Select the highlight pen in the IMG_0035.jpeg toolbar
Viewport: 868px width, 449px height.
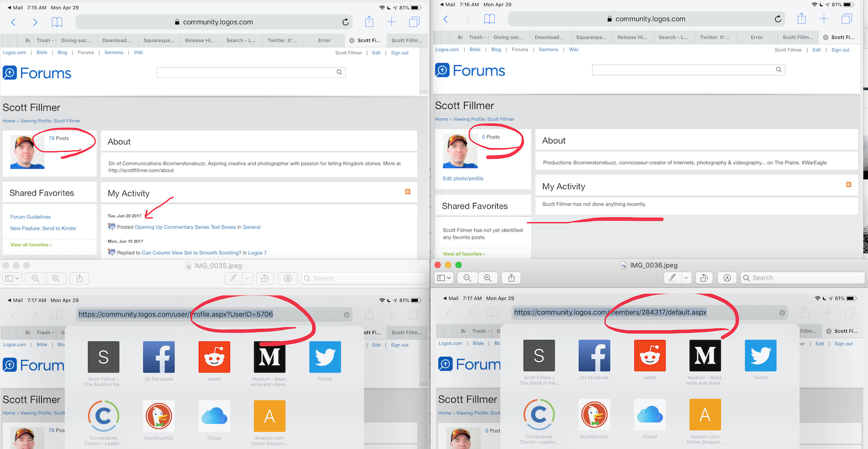pos(233,278)
